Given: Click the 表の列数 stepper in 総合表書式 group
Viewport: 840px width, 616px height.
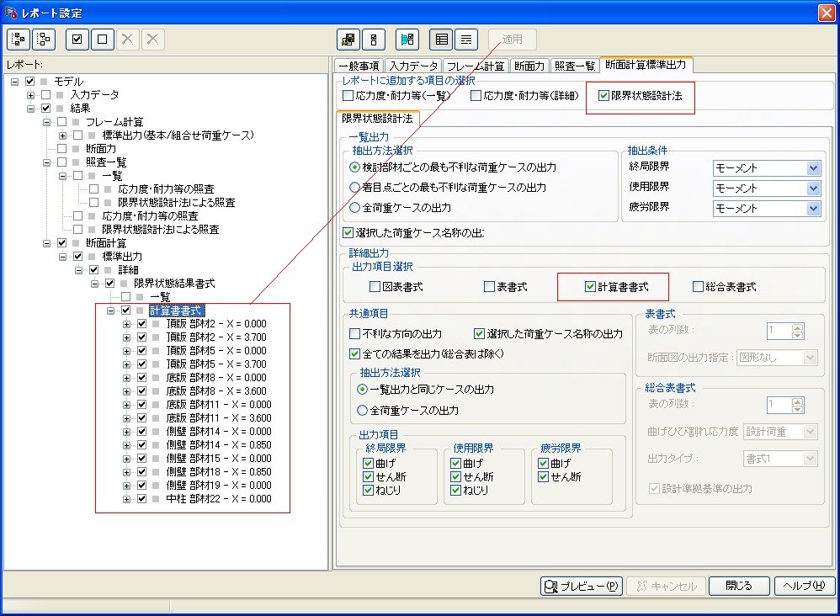Looking at the screenshot, I should point(797,405).
